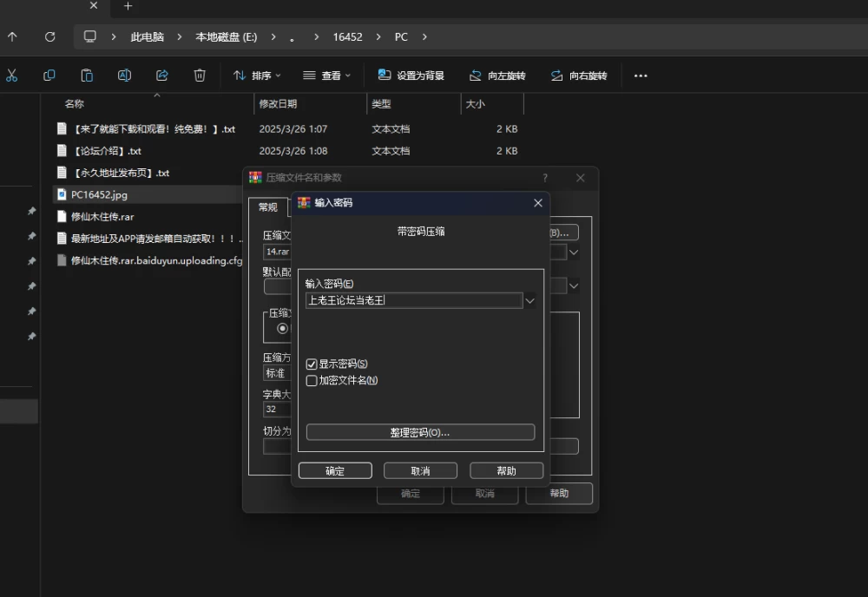Confirm password with the 确定 button

pyautogui.click(x=335, y=471)
